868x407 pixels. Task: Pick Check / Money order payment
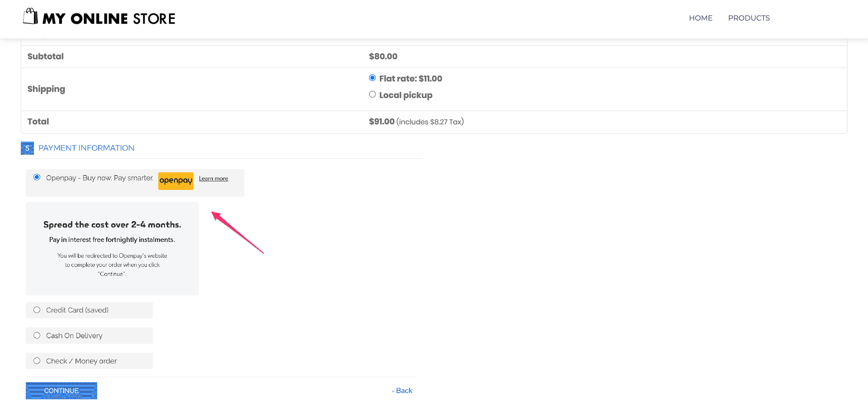(37, 360)
